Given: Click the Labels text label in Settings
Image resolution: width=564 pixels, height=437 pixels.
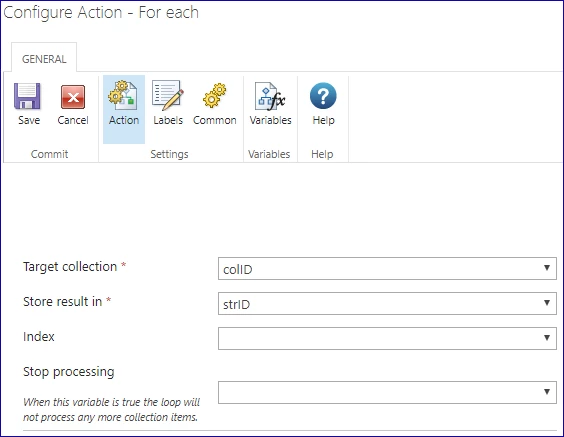Looking at the screenshot, I should click(168, 120).
